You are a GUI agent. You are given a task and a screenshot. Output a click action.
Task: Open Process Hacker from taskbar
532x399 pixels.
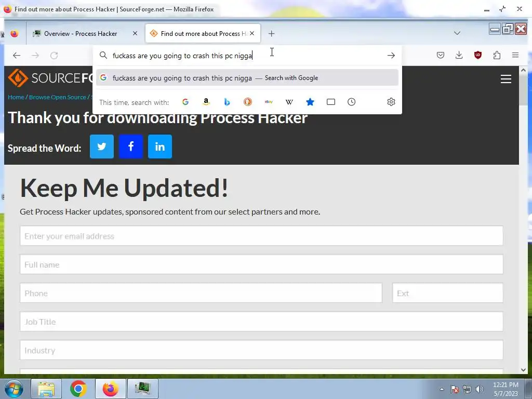(143, 389)
